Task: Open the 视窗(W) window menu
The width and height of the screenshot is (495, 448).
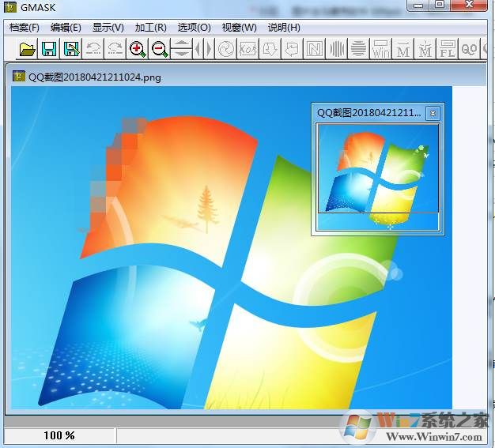Action: pyautogui.click(x=239, y=28)
